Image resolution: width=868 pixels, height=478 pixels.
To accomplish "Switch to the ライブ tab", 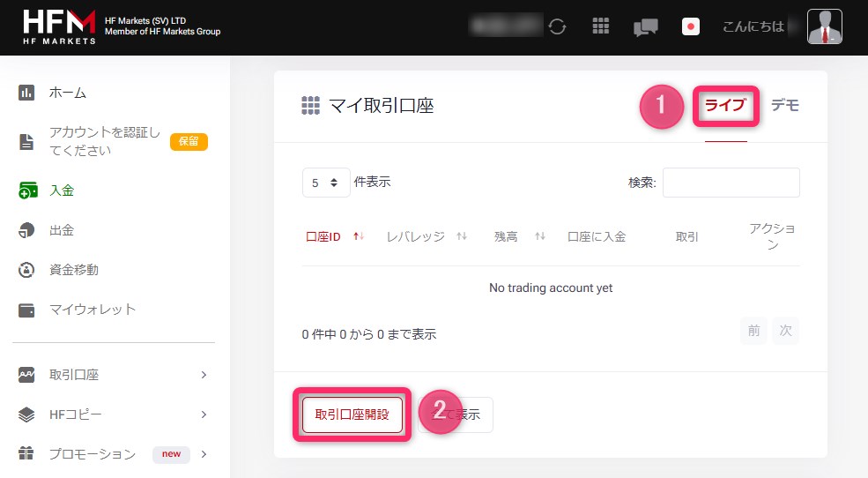I will pyautogui.click(x=725, y=106).
